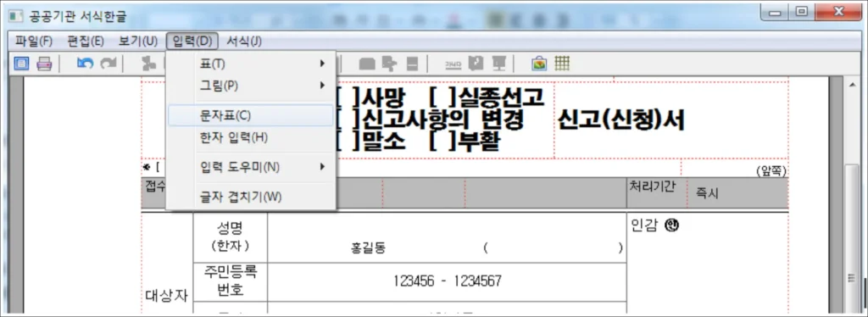The height and width of the screenshot is (317, 868).
Task: Click the grayed presentation board icon
Action: [498, 64]
